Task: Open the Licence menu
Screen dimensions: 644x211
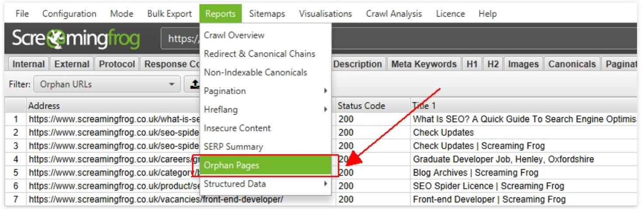Action: 450,14
